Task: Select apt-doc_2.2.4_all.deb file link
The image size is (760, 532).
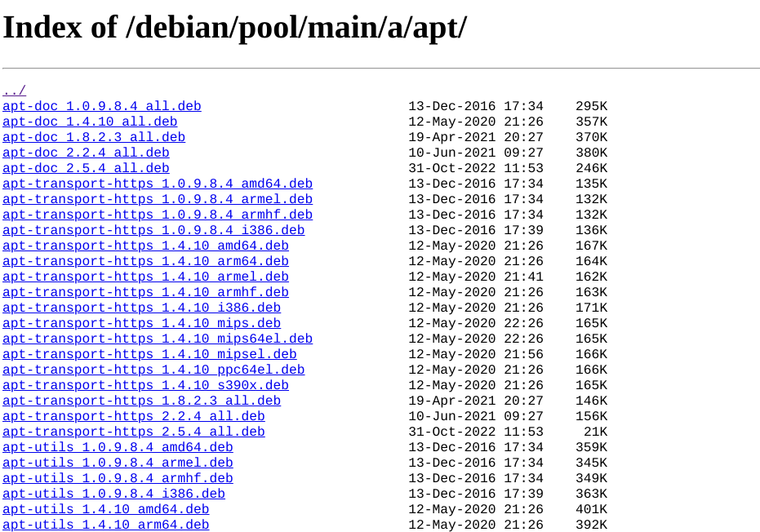Action: [x=86, y=153]
